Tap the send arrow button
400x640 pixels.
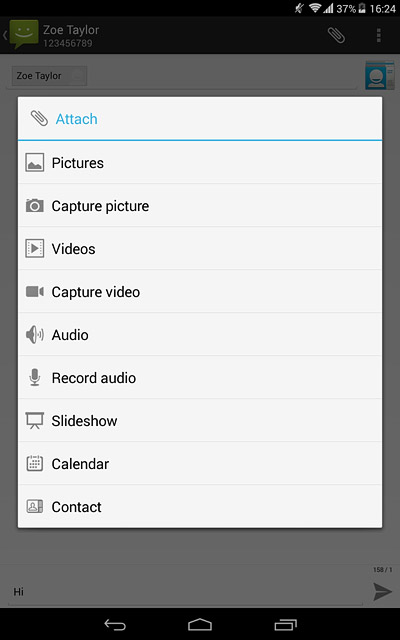382,591
